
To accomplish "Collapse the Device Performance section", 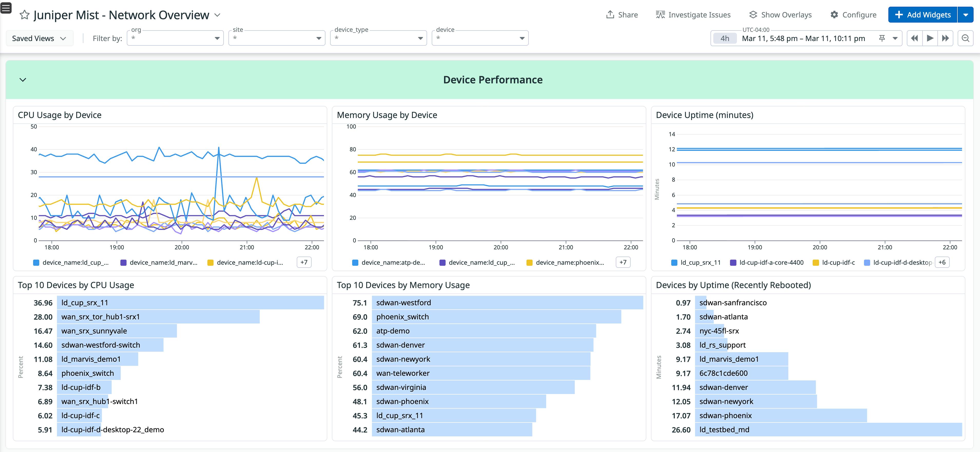I will [22, 80].
